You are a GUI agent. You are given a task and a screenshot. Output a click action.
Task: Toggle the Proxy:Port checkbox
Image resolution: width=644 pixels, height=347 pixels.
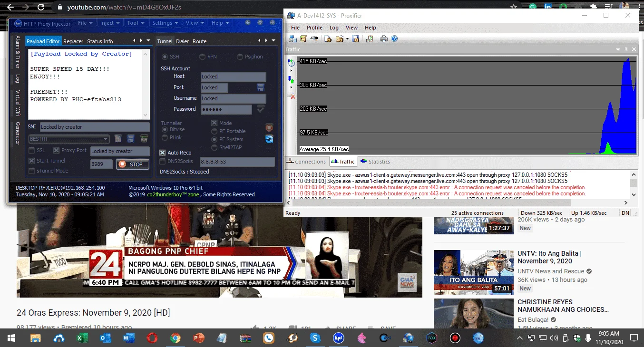(x=56, y=151)
